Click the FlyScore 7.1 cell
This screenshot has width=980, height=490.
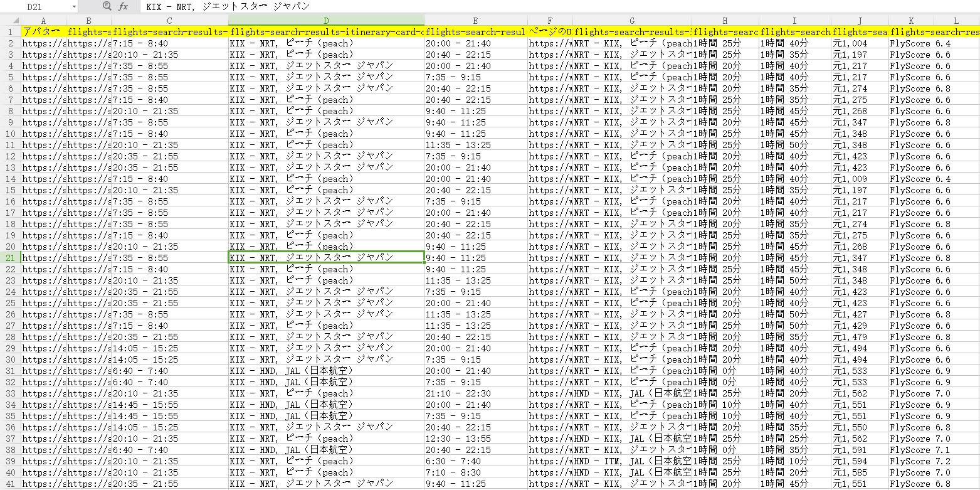click(920, 450)
